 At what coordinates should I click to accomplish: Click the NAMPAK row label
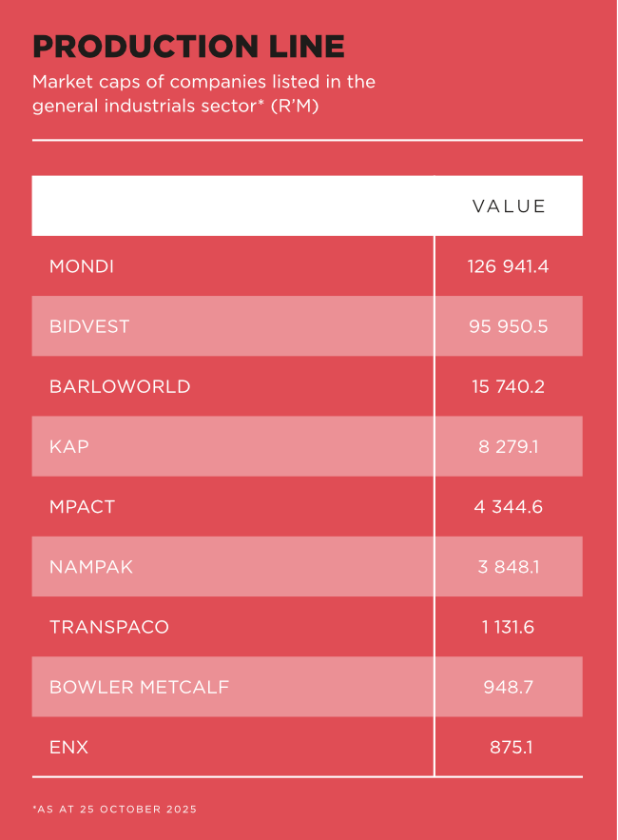point(91,566)
